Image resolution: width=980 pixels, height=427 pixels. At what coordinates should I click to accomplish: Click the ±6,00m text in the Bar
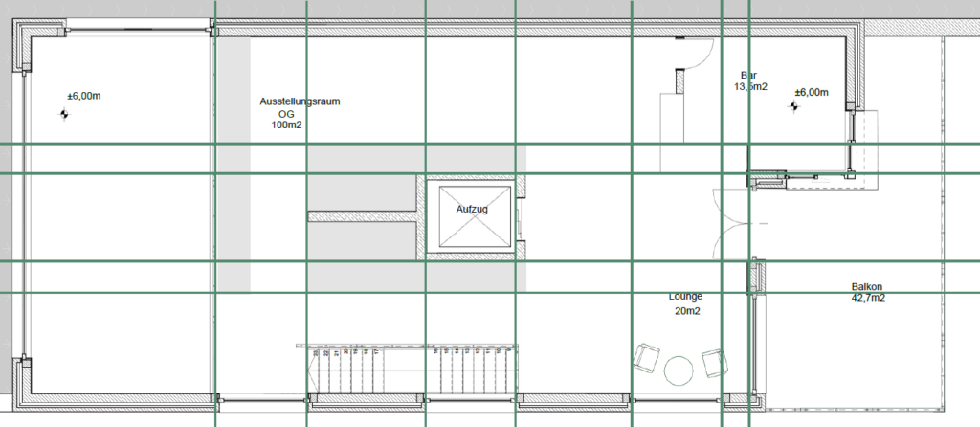pyautogui.click(x=811, y=93)
